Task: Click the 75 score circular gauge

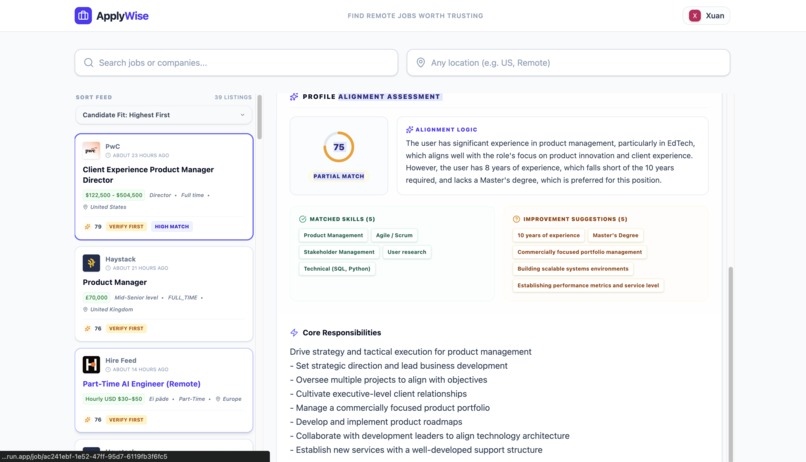Action: pyautogui.click(x=339, y=147)
